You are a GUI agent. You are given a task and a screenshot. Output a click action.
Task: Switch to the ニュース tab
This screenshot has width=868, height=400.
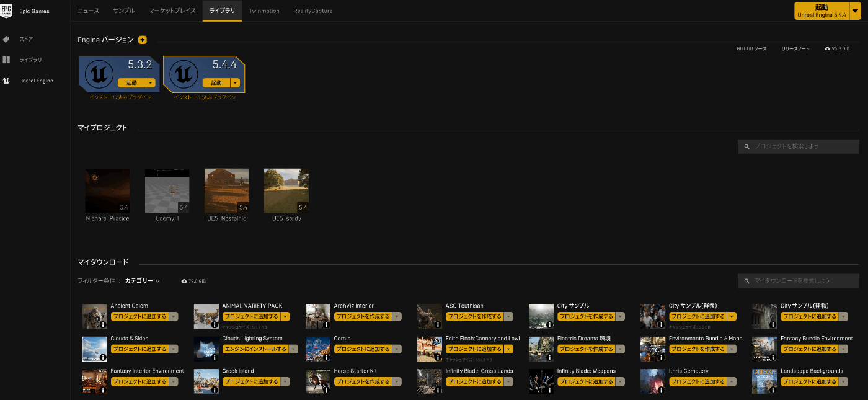[88, 11]
